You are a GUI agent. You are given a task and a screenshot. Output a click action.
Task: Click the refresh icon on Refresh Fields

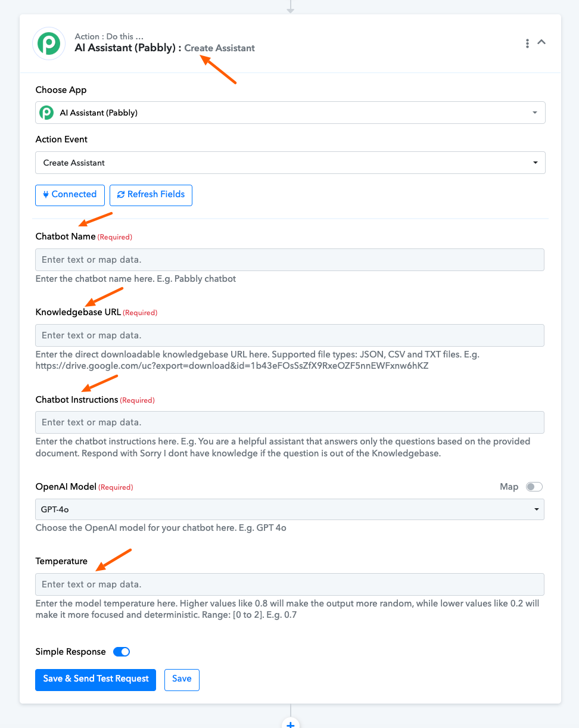121,195
